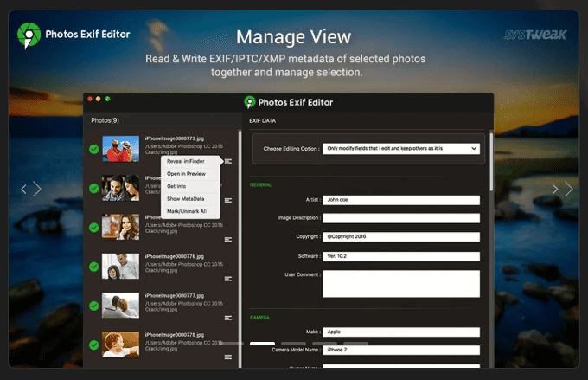Maximize the app window with green button
Viewport: 588px width, 380px height.
[x=107, y=99]
